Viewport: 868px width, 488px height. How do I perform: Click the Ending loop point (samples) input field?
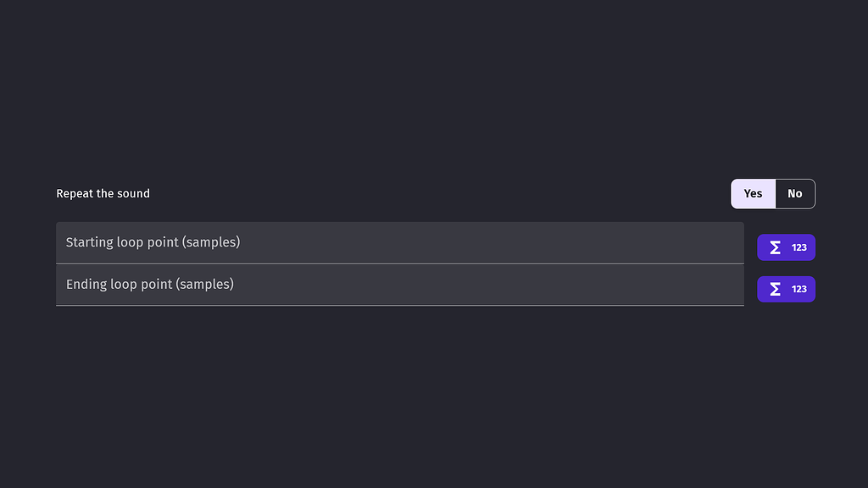(339, 284)
